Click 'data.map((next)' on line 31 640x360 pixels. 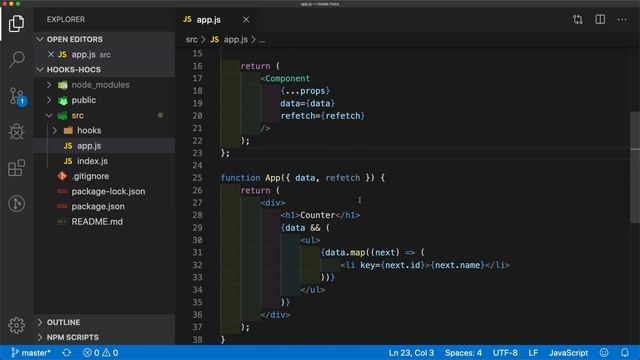coord(362,253)
